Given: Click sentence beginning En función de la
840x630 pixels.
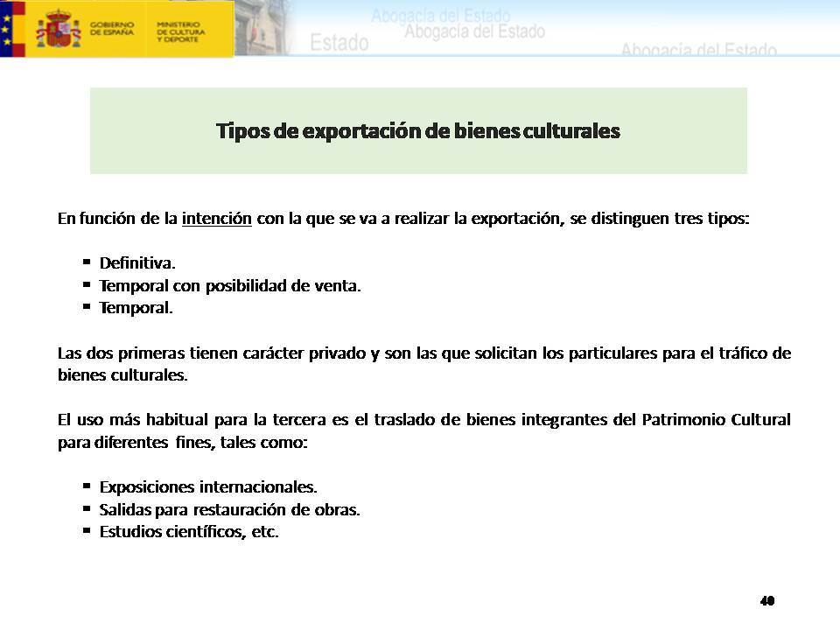Looking at the screenshot, I should [403, 219].
